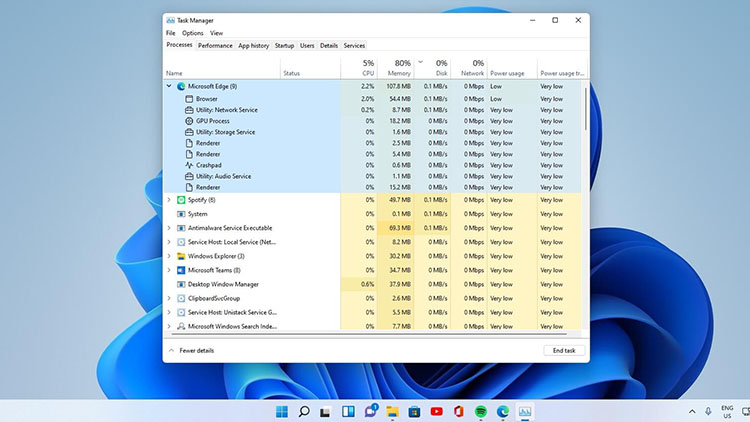Switch to the Startup tab
Image resolution: width=750 pixels, height=422 pixels.
tap(284, 45)
